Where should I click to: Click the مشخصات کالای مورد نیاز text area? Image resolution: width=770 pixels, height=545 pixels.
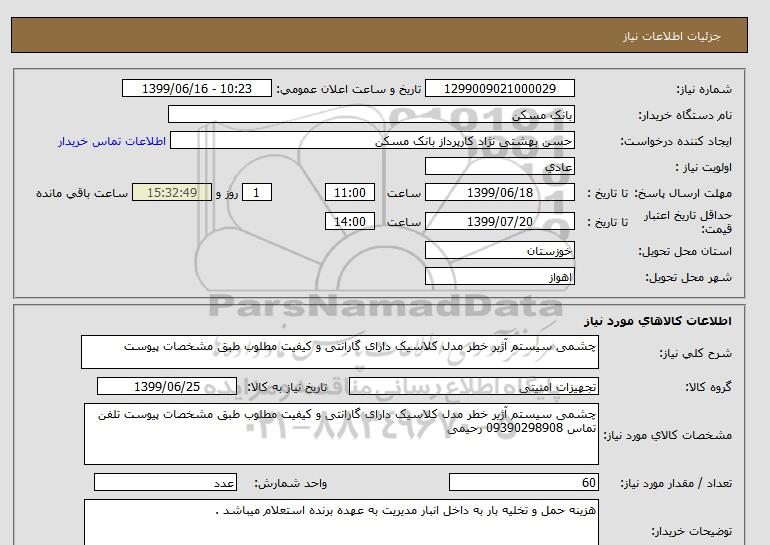(x=340, y=433)
